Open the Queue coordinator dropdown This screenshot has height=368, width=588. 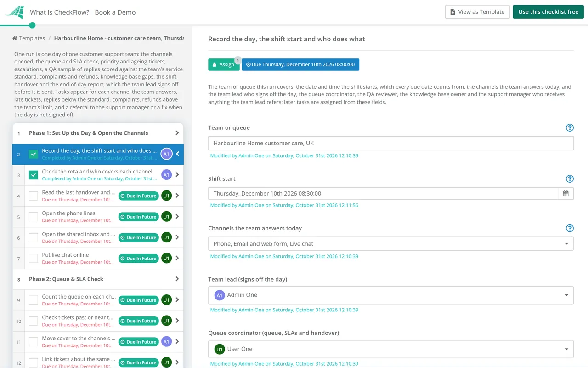click(x=390, y=349)
